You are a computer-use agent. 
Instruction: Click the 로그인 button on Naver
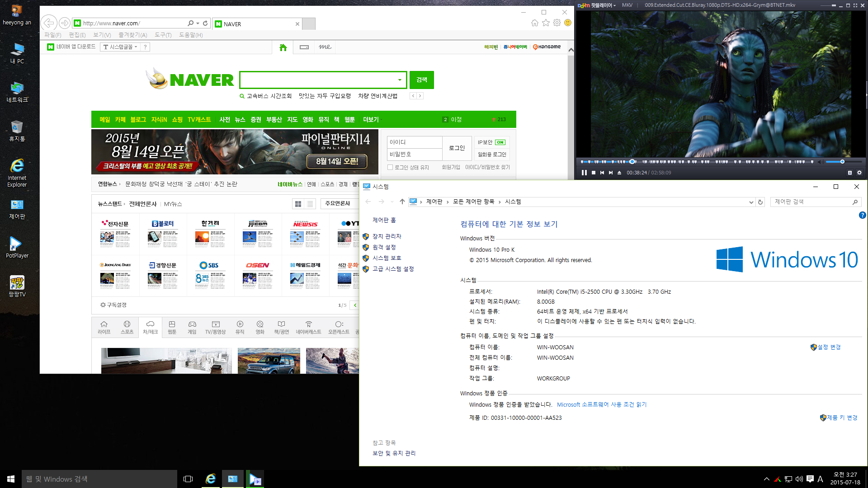[457, 148]
